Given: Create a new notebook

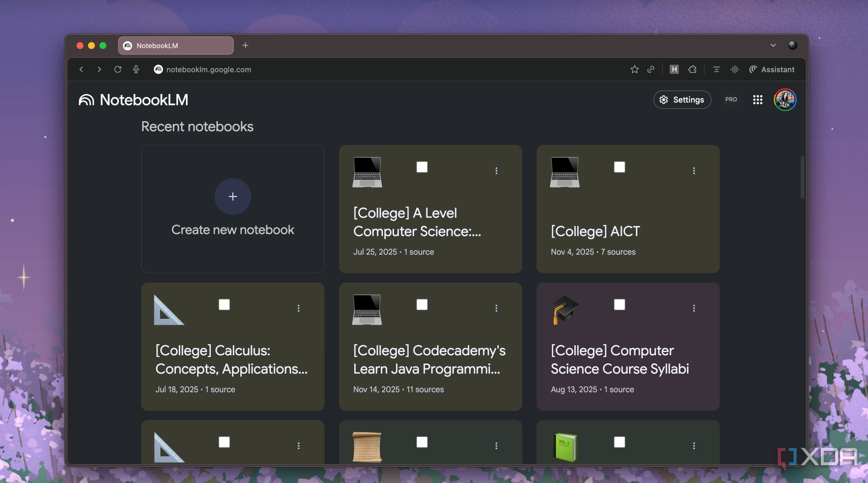Looking at the screenshot, I should pyautogui.click(x=232, y=209).
